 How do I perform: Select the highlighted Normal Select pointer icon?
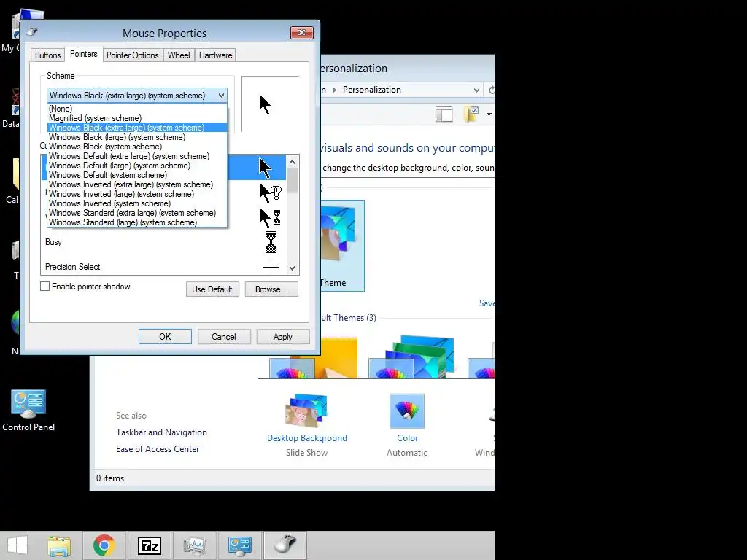265,168
